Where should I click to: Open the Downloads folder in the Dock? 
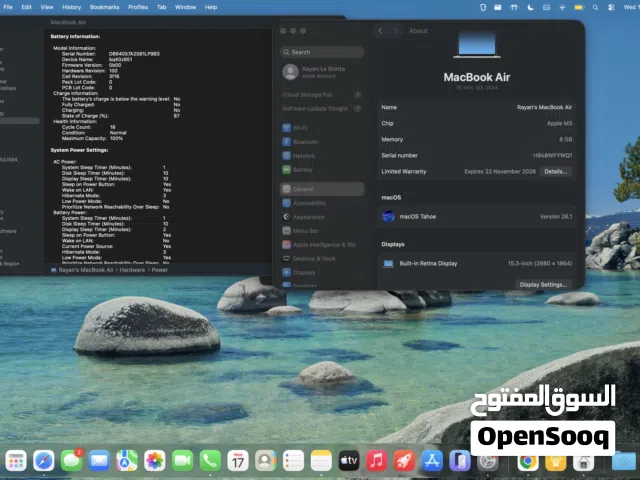[x=624, y=462]
